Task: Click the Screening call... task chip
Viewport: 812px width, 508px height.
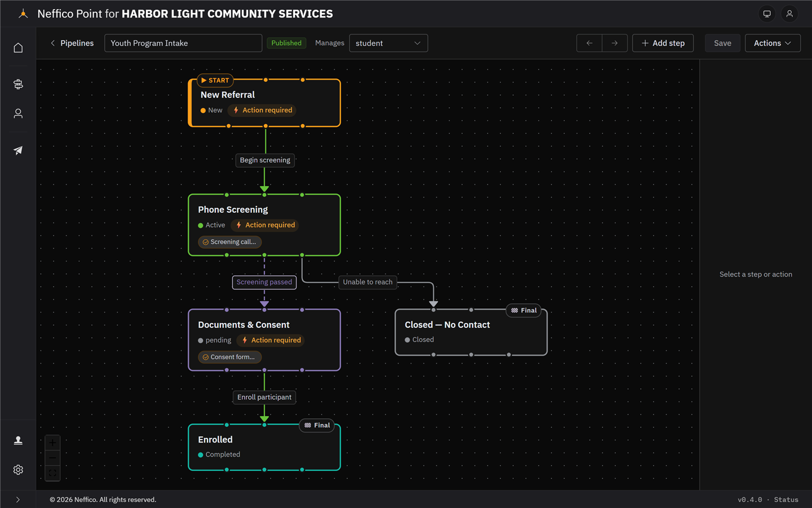Action: click(x=230, y=242)
